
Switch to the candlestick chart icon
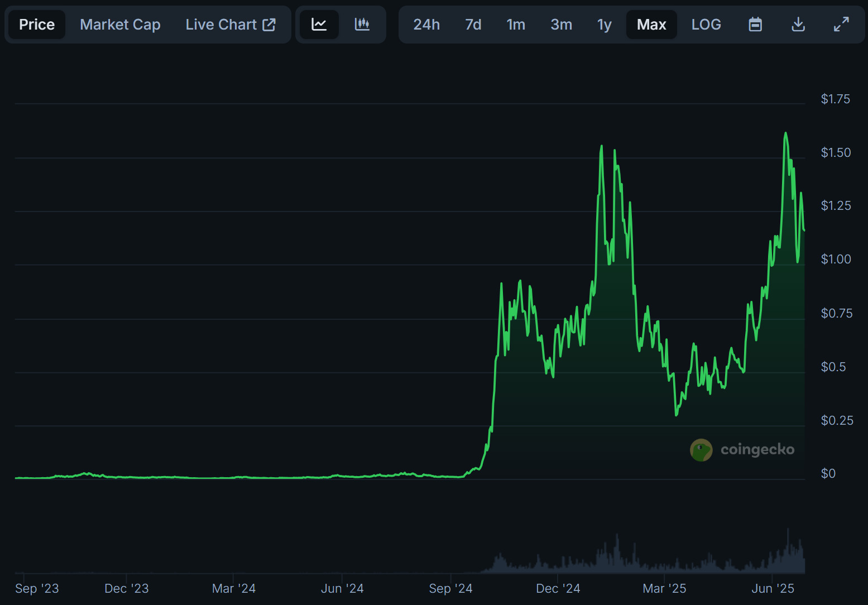click(362, 25)
